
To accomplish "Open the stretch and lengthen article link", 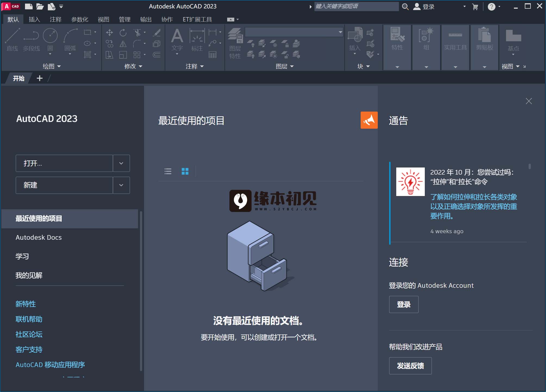I will pos(473,206).
